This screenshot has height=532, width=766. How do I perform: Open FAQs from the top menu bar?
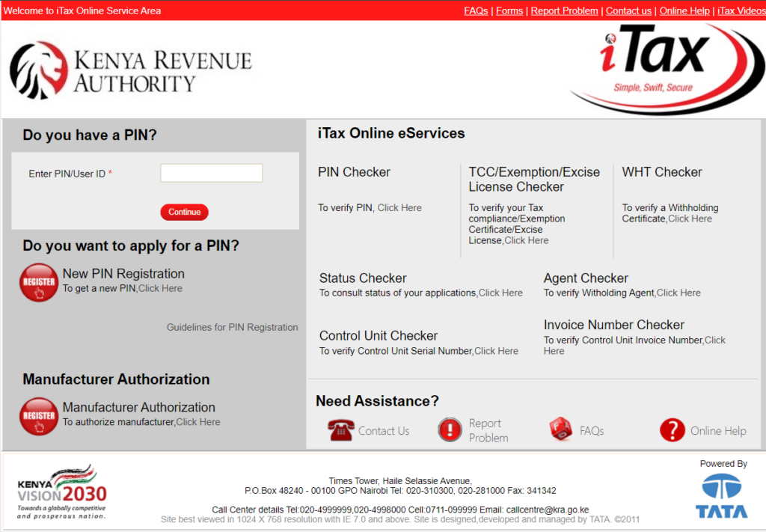pyautogui.click(x=476, y=10)
